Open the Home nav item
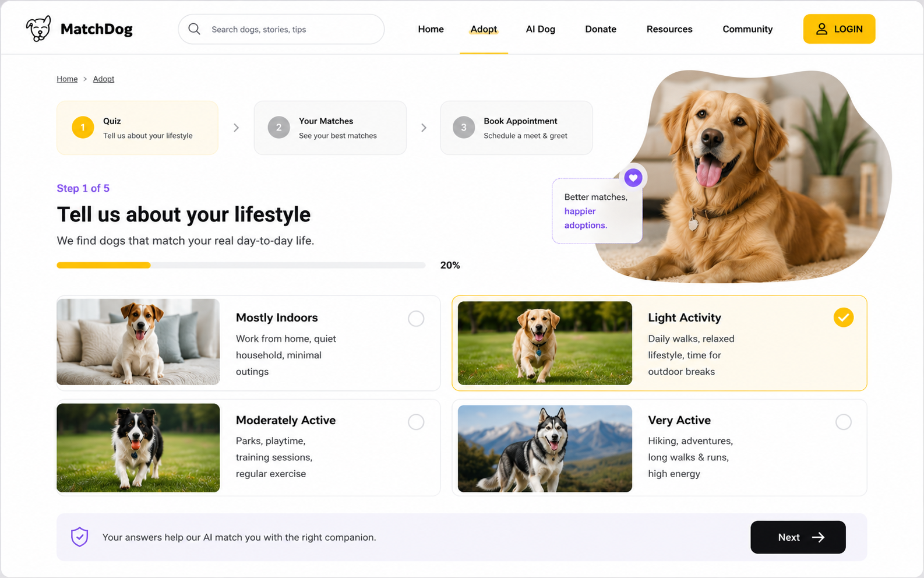The image size is (924, 578). [x=431, y=29]
